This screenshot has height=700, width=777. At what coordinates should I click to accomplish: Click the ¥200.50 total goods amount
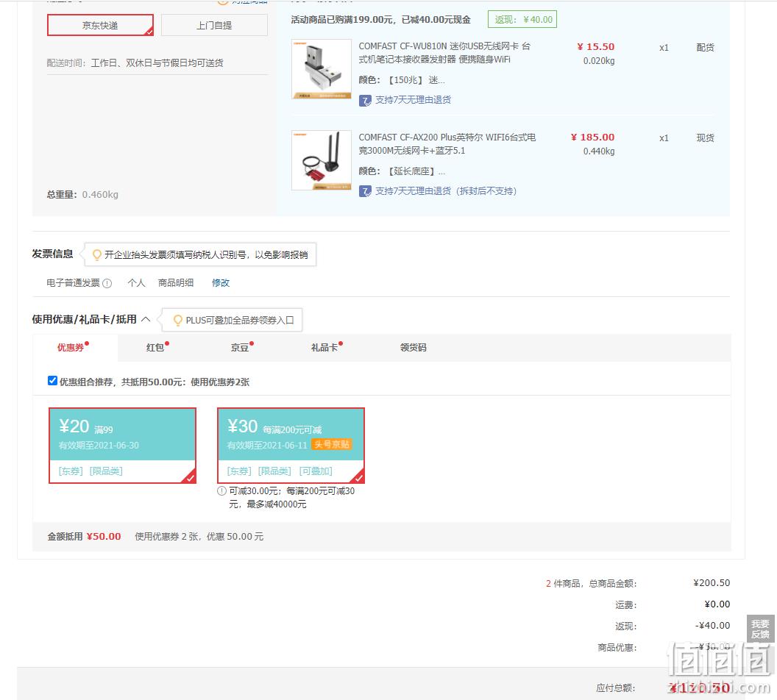[712, 582]
